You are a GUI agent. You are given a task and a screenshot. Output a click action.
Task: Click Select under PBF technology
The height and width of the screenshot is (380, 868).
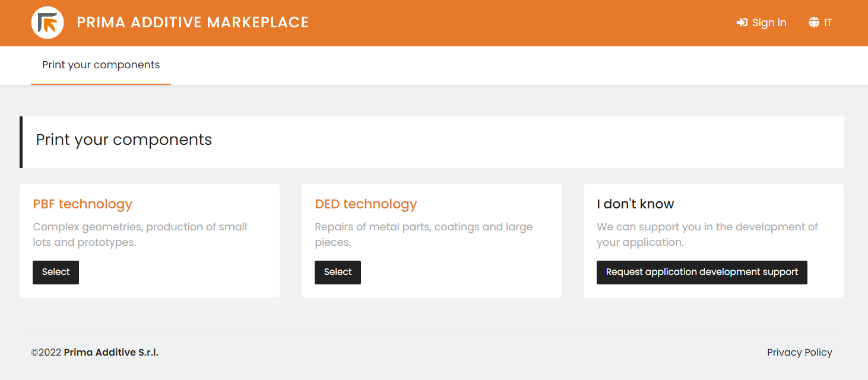56,272
